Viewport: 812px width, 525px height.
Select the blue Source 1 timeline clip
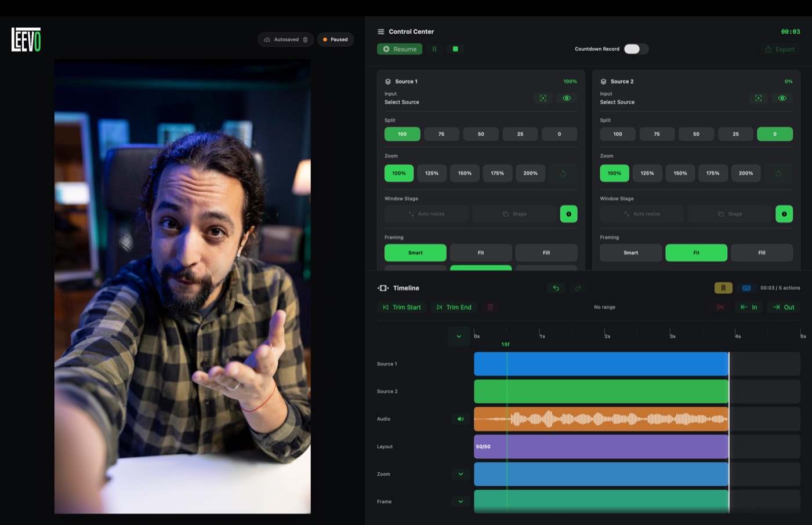pos(601,364)
